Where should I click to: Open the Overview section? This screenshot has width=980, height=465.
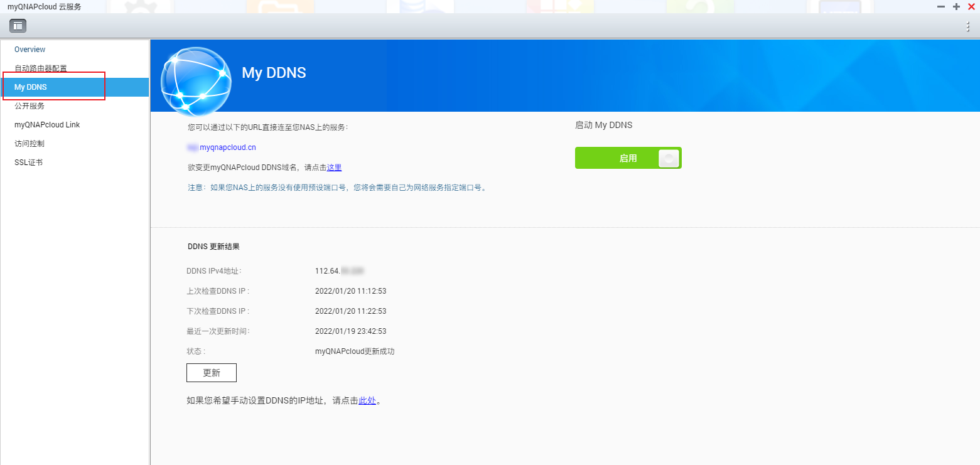pyautogui.click(x=30, y=50)
